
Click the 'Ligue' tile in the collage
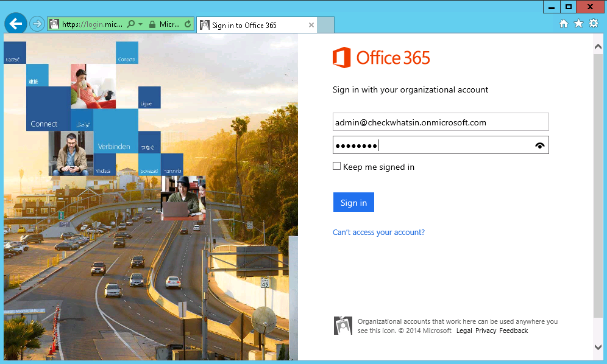[149, 97]
